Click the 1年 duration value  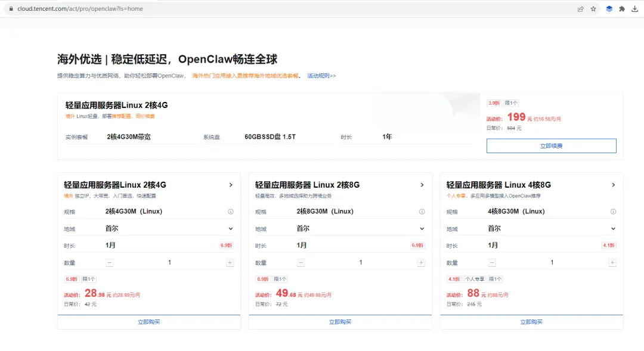point(387,137)
